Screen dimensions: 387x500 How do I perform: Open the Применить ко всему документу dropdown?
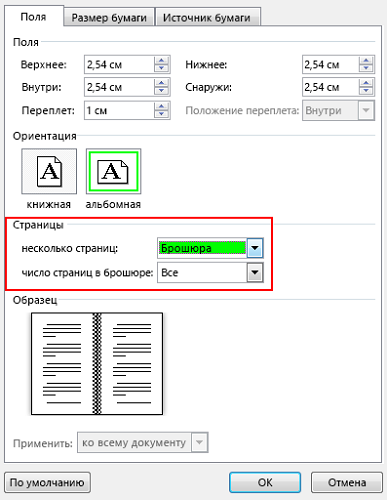[x=199, y=443]
